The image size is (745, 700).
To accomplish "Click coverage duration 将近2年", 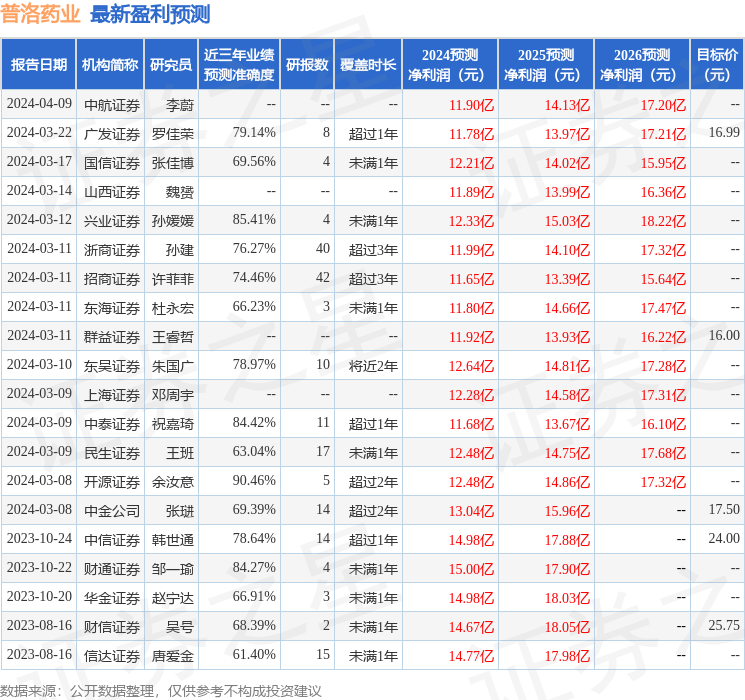I will point(373,366).
